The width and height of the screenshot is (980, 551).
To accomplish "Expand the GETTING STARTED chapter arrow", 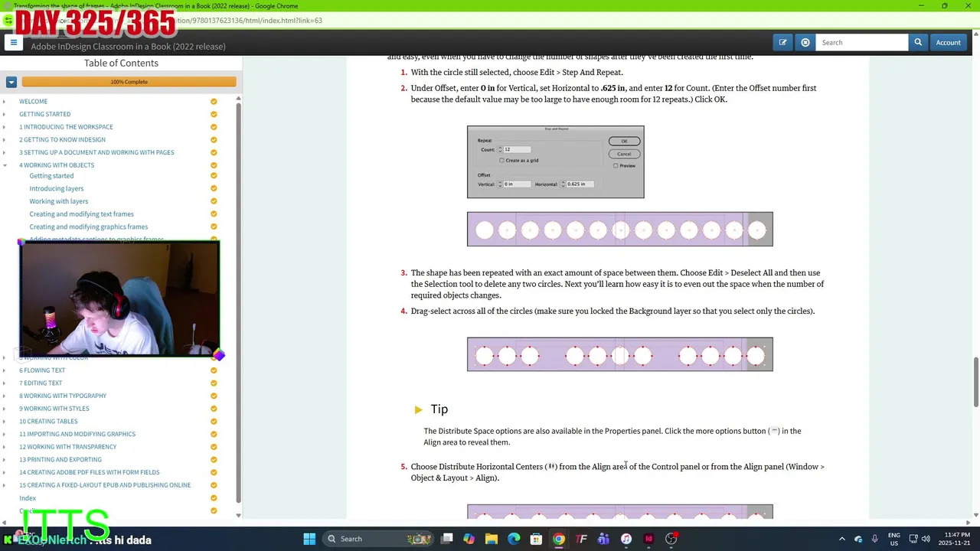I will (x=5, y=114).
